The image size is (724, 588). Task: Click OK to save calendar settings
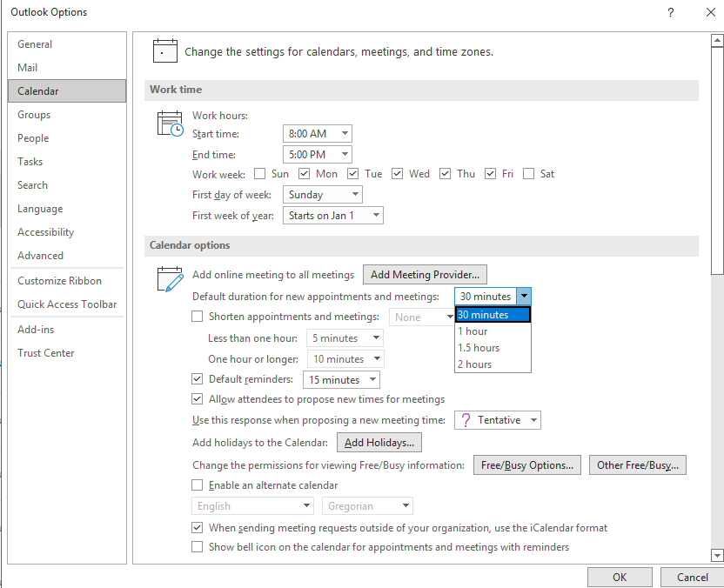coord(620,577)
